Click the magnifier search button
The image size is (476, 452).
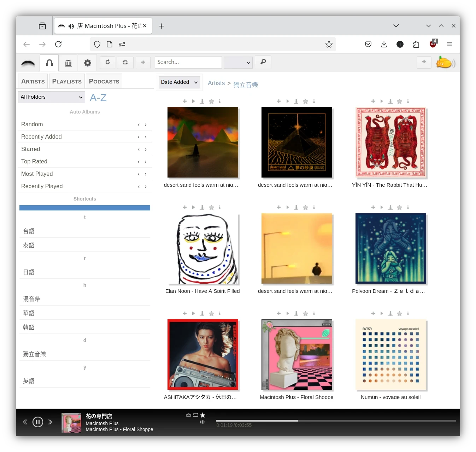pos(263,62)
